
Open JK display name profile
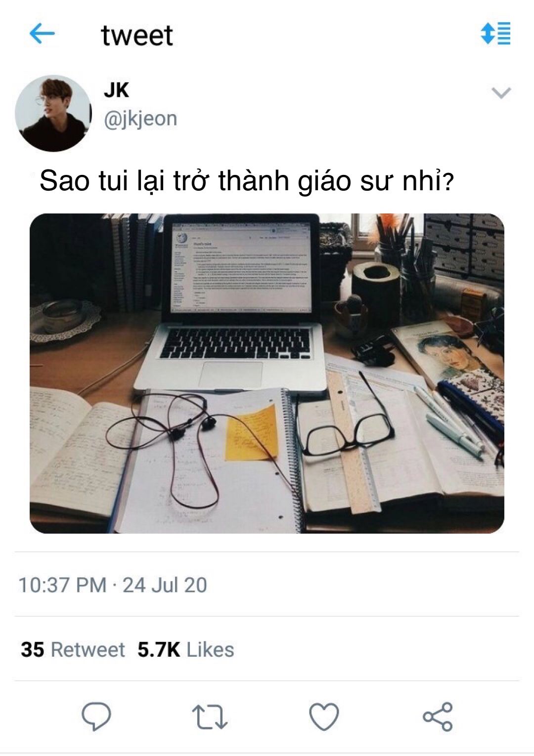point(116,90)
